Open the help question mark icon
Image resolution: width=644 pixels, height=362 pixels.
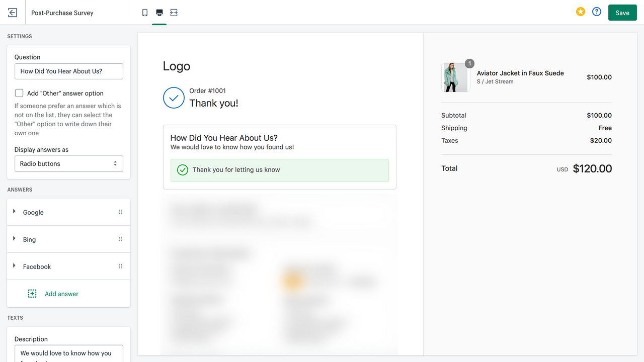click(x=597, y=12)
